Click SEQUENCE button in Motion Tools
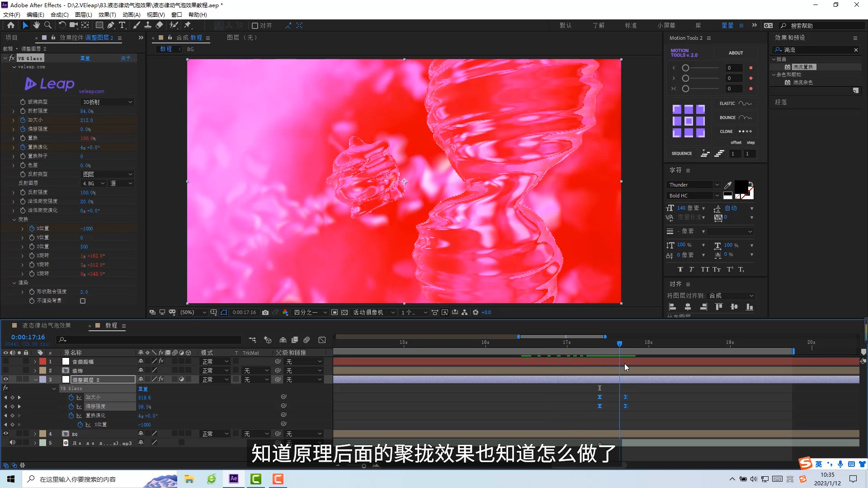 (x=682, y=154)
